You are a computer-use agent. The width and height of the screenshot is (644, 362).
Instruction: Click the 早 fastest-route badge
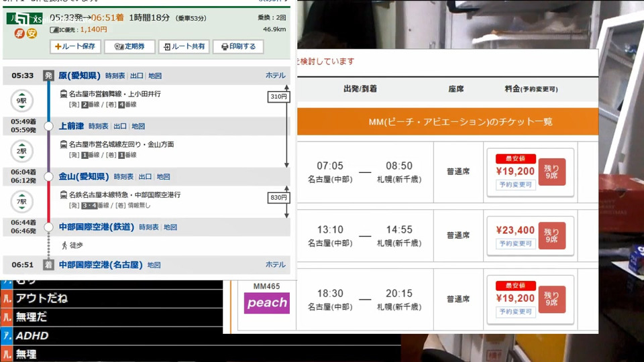point(19,34)
